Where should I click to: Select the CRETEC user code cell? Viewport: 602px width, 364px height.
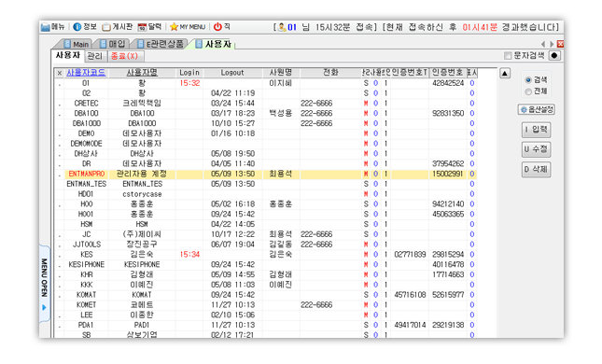86,104
